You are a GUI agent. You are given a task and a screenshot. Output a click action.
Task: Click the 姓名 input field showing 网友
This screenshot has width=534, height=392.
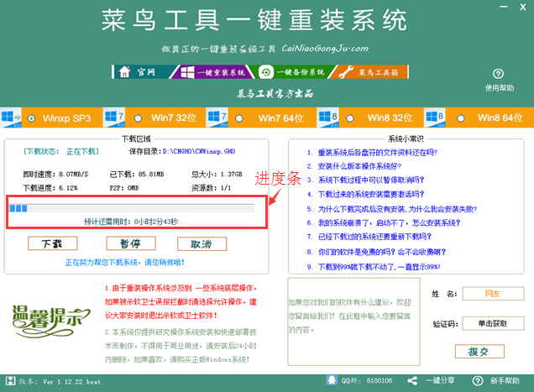(493, 294)
